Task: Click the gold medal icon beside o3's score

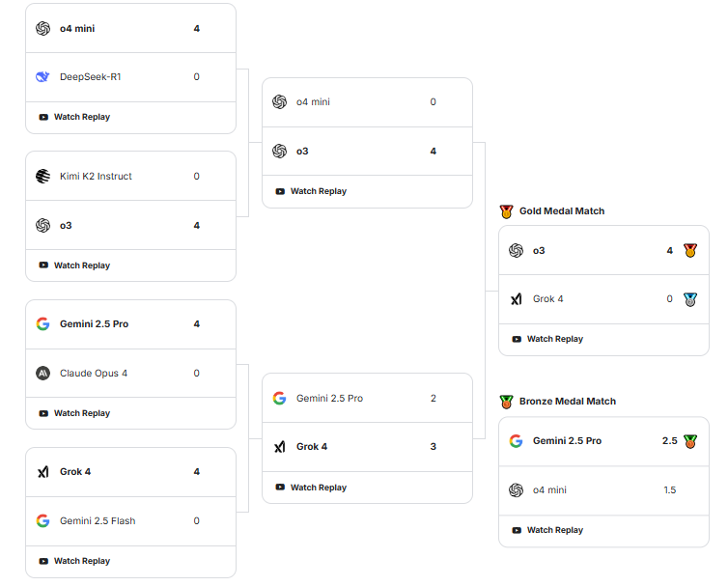Action: [690, 251]
